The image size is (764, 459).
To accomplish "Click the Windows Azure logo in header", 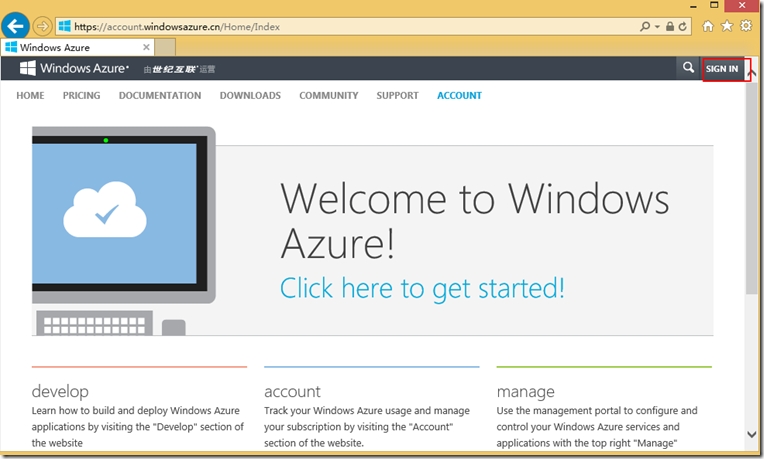I will [x=74, y=68].
